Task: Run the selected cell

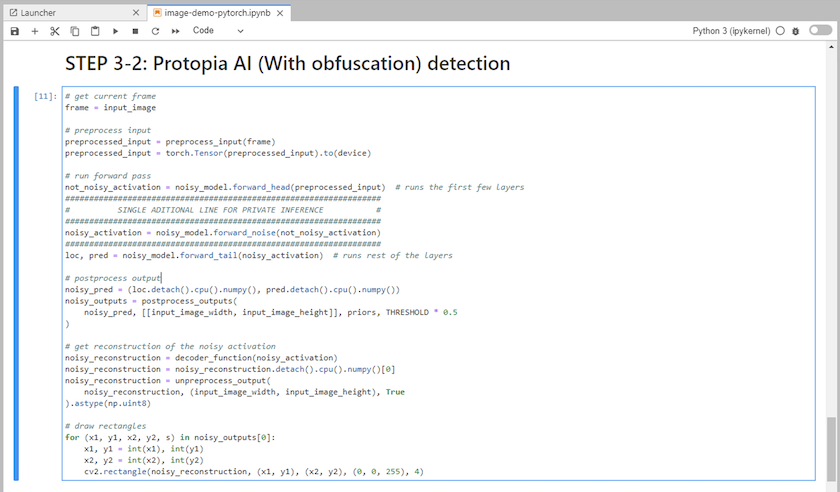Action: 116,31
